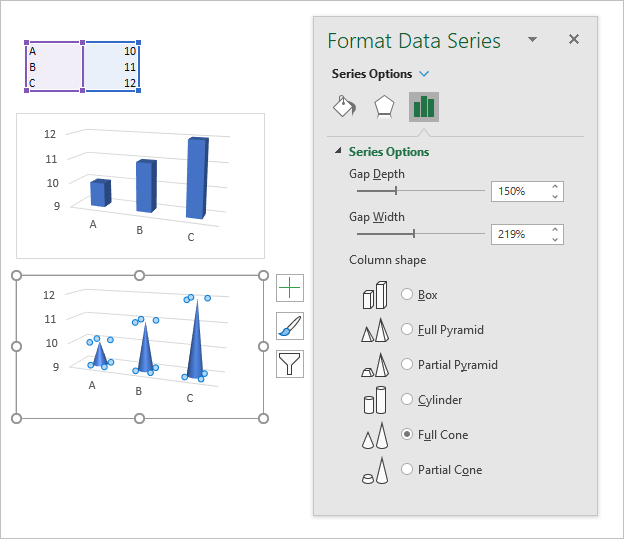Click the Full Pyramid shape icon

pyautogui.click(x=375, y=330)
